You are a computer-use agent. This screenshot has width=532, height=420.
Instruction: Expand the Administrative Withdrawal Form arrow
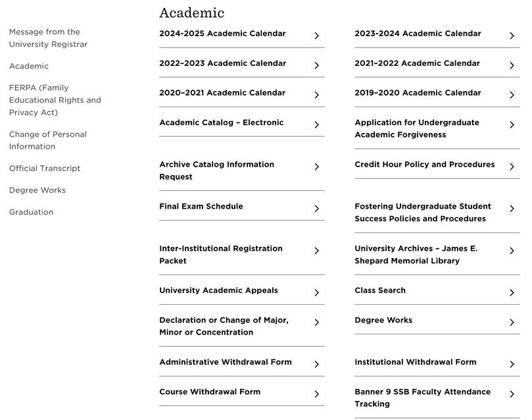click(316, 365)
